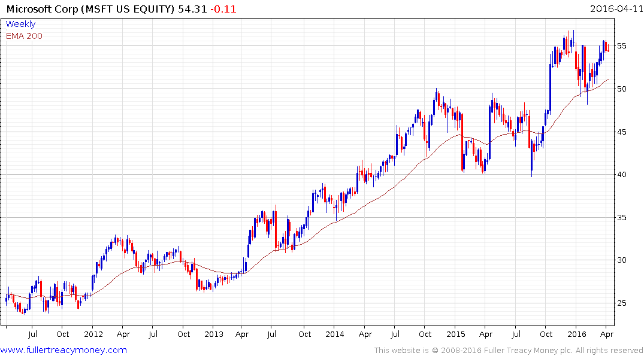Click the 2016-04-11 chart date
Image resolution: width=644 pixels, height=359 pixels.
[616, 9]
